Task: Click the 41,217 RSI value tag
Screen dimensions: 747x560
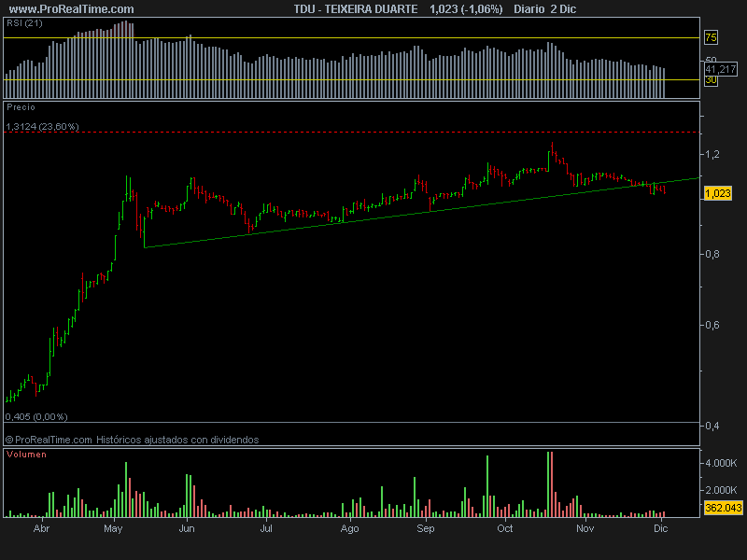Action: 721,69
